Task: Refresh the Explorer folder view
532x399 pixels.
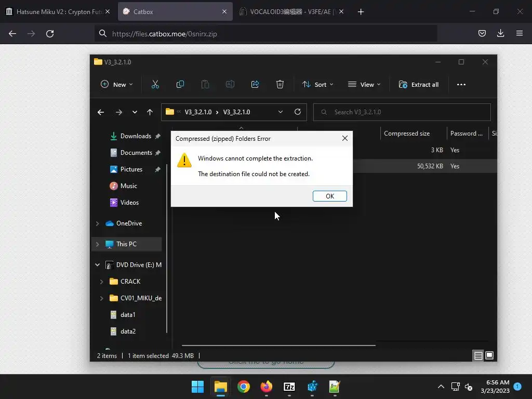Action: 298,112
